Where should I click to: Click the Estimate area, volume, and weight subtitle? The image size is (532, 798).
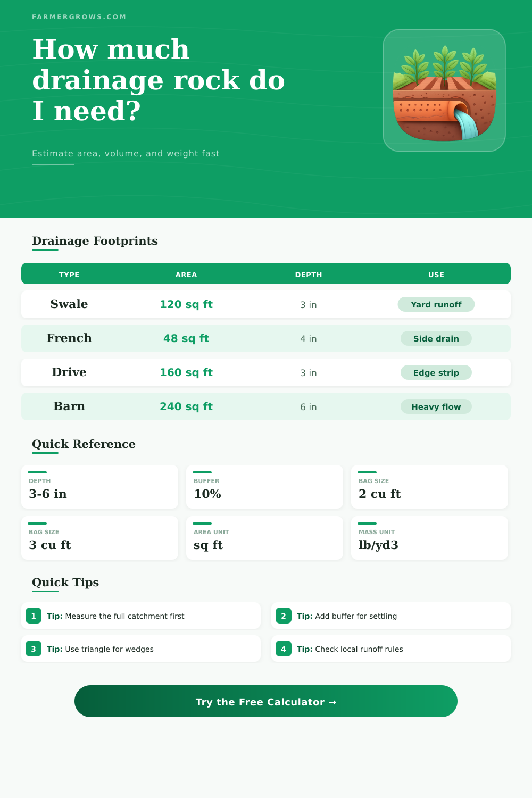126,153
